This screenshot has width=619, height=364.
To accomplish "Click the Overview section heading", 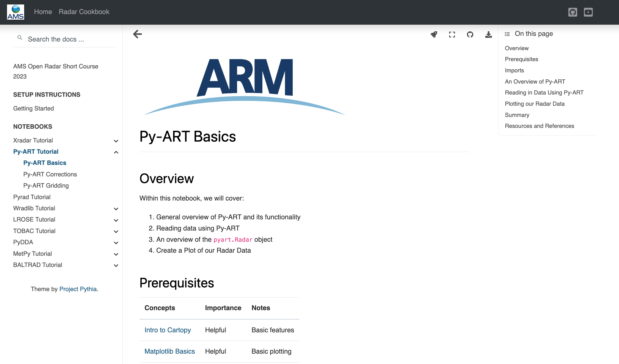I will tap(166, 179).
